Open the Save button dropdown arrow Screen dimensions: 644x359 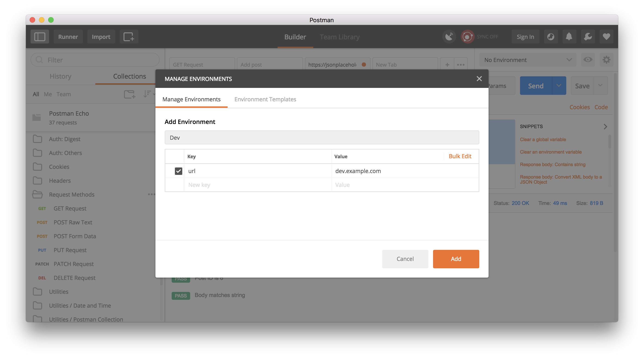pyautogui.click(x=600, y=86)
